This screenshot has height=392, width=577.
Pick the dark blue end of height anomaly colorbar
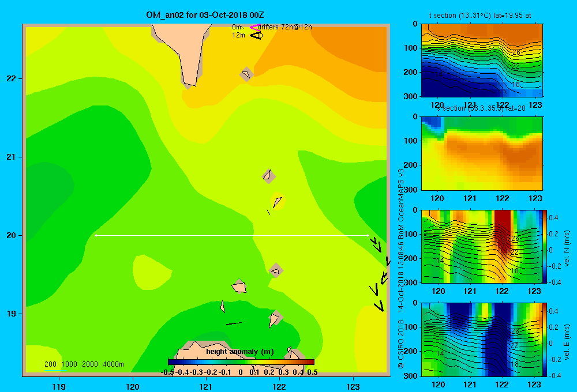click(x=171, y=362)
